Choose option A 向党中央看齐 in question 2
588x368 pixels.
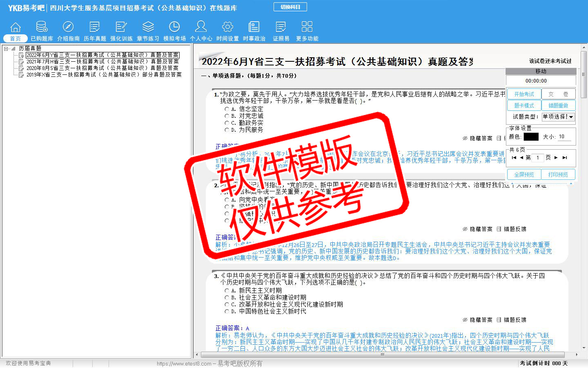point(227,200)
